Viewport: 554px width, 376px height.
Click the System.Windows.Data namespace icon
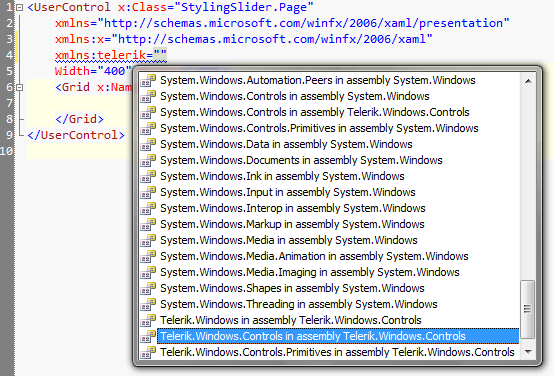(148, 144)
